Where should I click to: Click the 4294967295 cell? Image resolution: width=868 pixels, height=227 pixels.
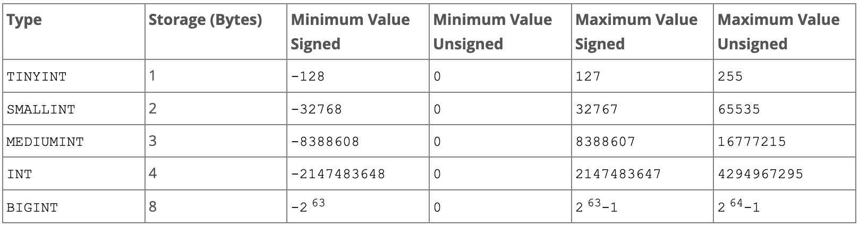[x=785, y=173]
